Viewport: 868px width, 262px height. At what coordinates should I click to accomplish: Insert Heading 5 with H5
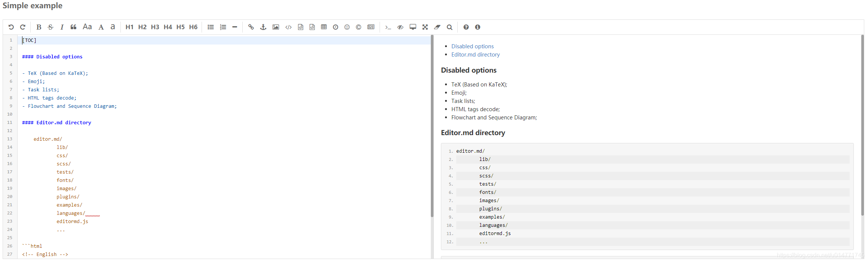coord(180,27)
